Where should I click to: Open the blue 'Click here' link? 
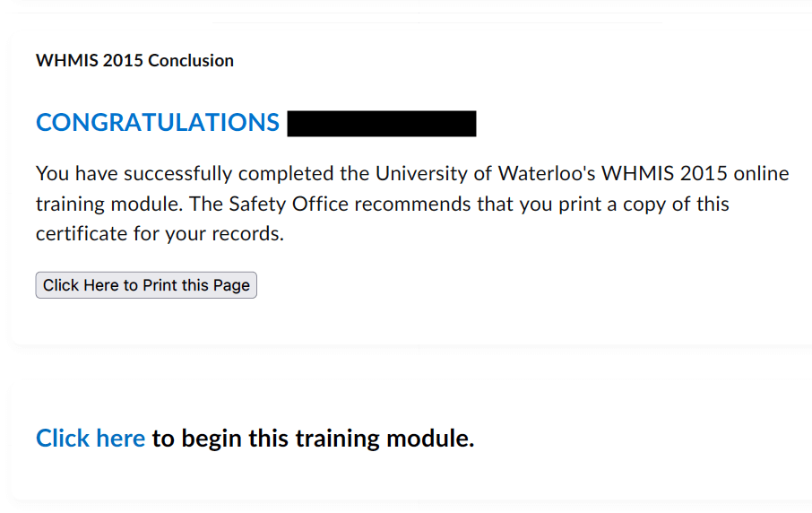coord(90,439)
